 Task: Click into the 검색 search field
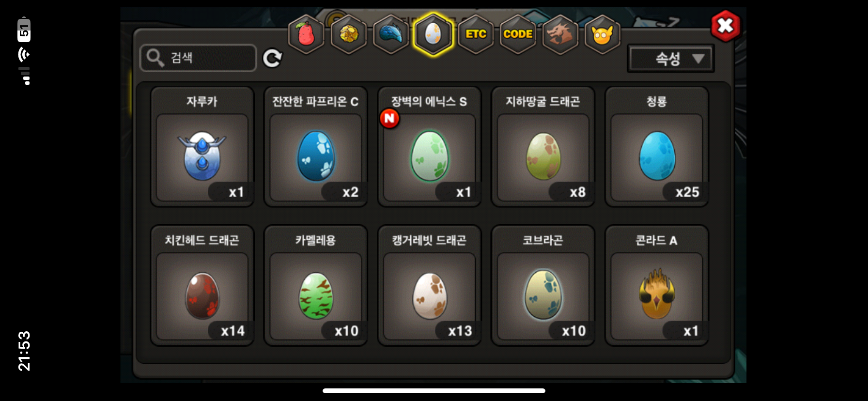[198, 58]
